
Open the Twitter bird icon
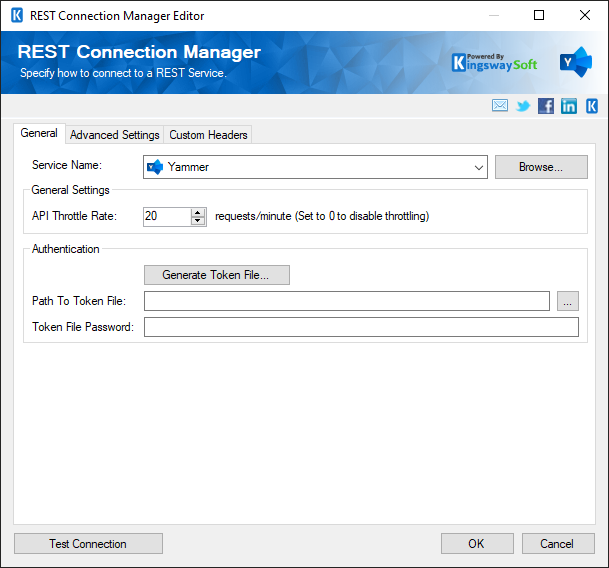click(x=523, y=106)
